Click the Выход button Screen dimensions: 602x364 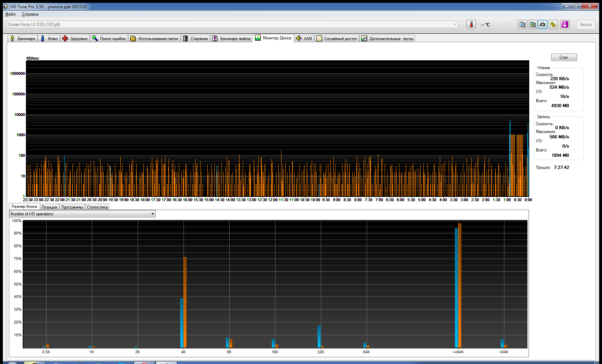[x=586, y=24]
